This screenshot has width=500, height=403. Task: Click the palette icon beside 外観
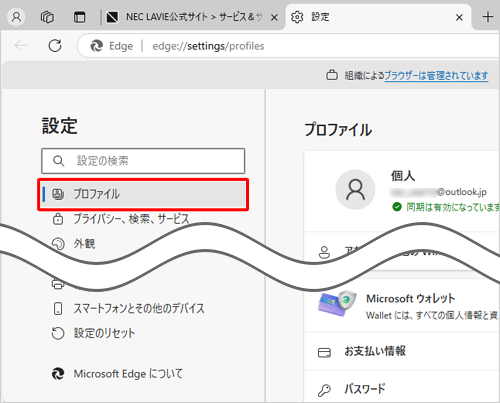(x=58, y=244)
